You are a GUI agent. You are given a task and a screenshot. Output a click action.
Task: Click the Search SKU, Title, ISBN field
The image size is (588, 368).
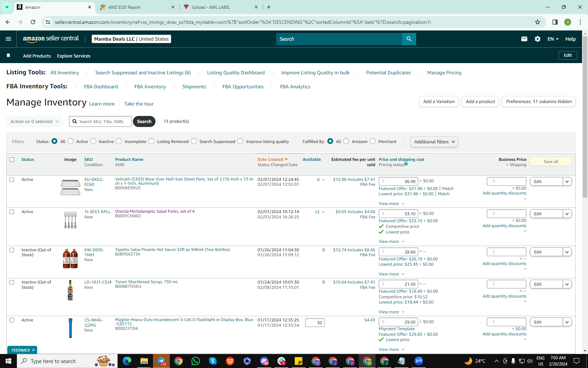coord(100,121)
